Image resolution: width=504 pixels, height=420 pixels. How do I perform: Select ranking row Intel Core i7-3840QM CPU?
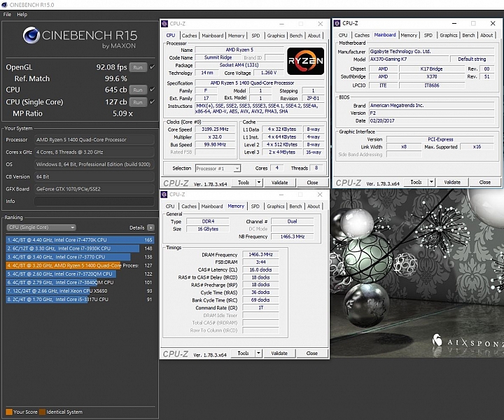80,282
